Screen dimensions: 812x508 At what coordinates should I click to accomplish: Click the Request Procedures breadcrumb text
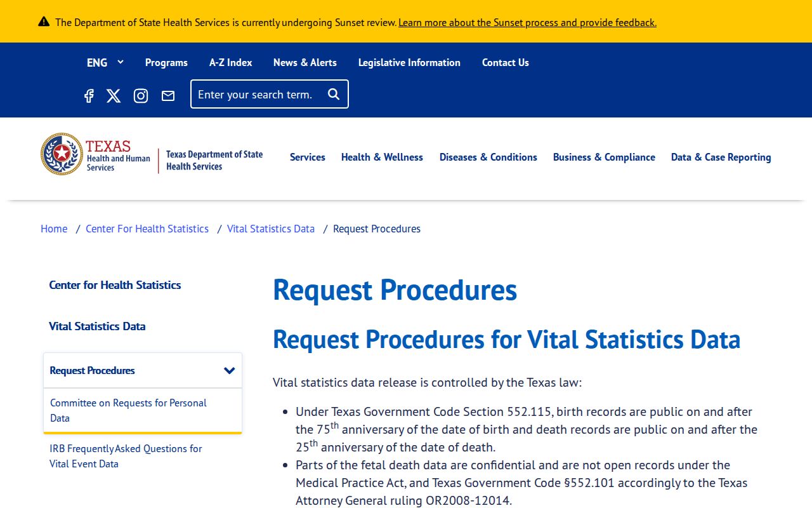(377, 229)
